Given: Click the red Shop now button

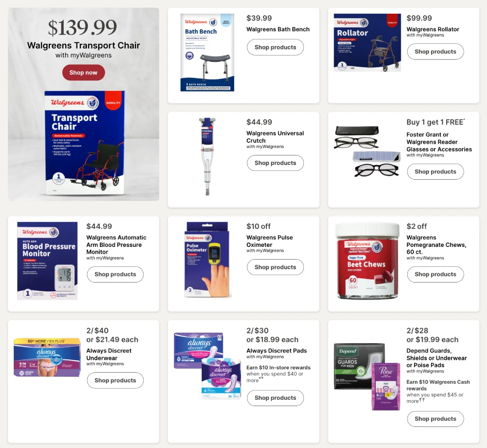Looking at the screenshot, I should pyautogui.click(x=83, y=73).
